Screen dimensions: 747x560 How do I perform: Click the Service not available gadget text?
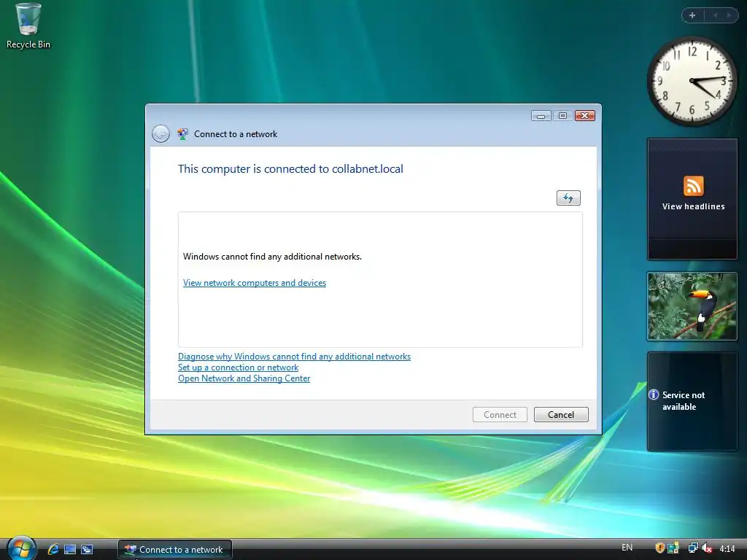tap(683, 401)
